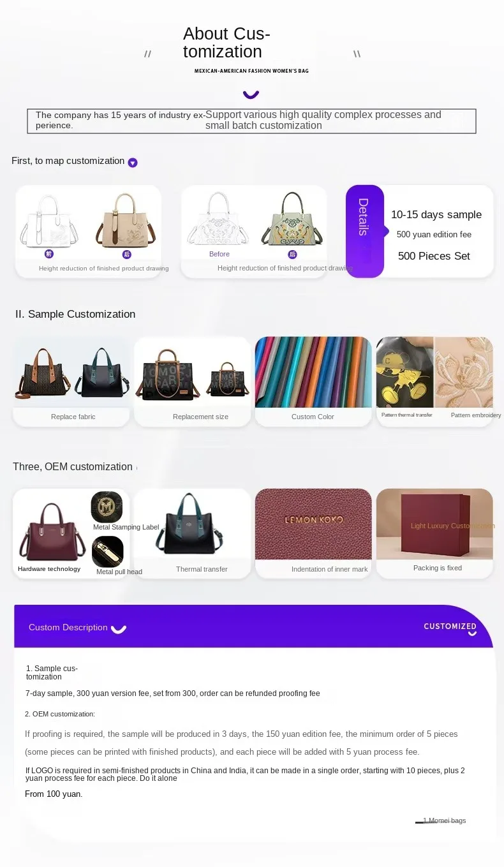Open the Pattern thermal transfer Mickey image
Screen dimensions: 504x867
[x=405, y=372]
